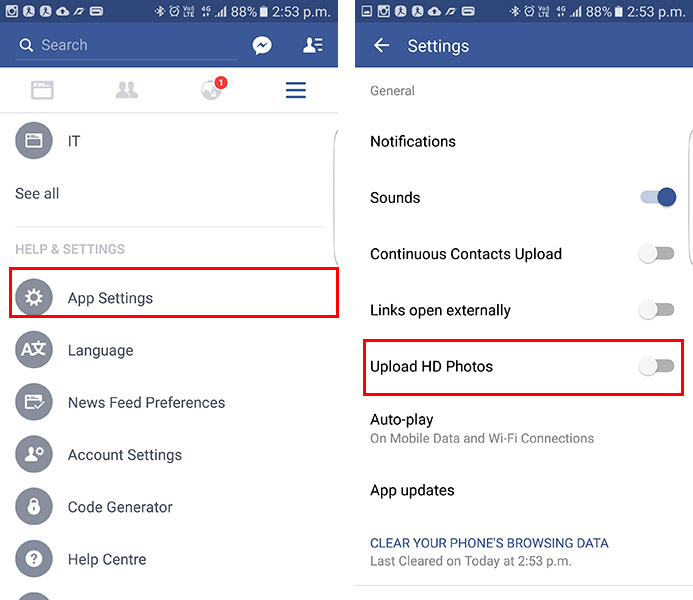Click See all under shortcuts
This screenshot has width=693, height=600.
pyautogui.click(x=37, y=193)
